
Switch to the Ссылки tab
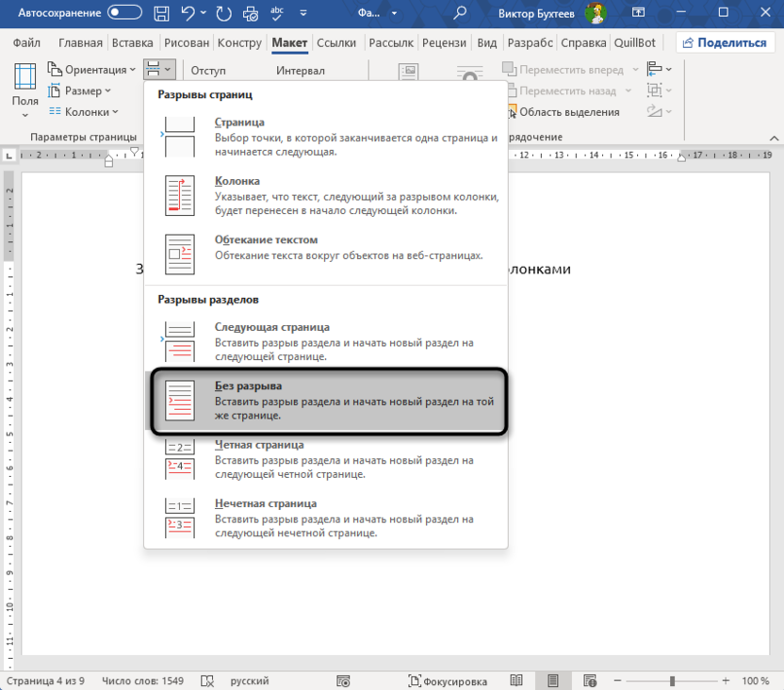336,43
